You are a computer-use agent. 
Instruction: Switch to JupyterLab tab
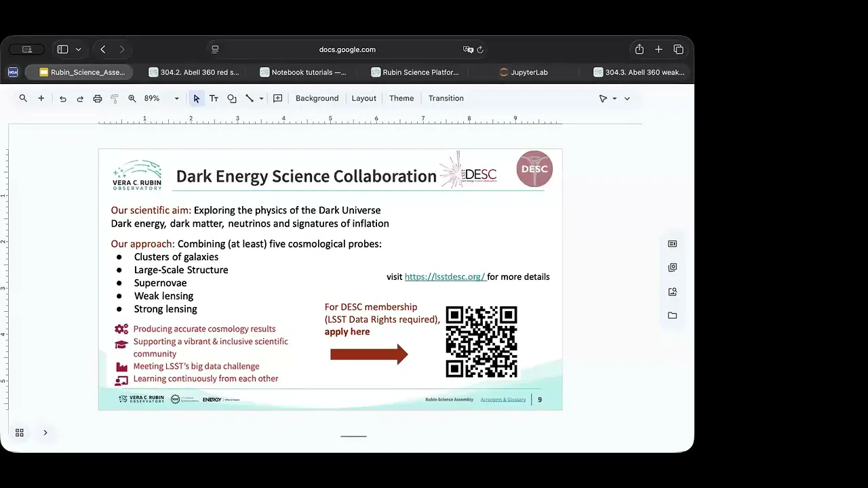click(523, 72)
